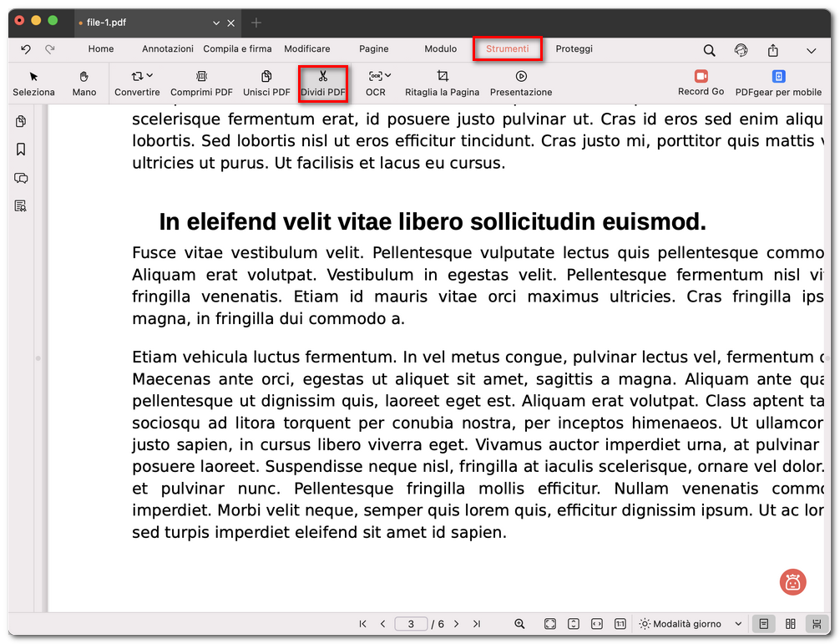Open the digital signatures panel
The width and height of the screenshot is (840, 644).
[21, 205]
